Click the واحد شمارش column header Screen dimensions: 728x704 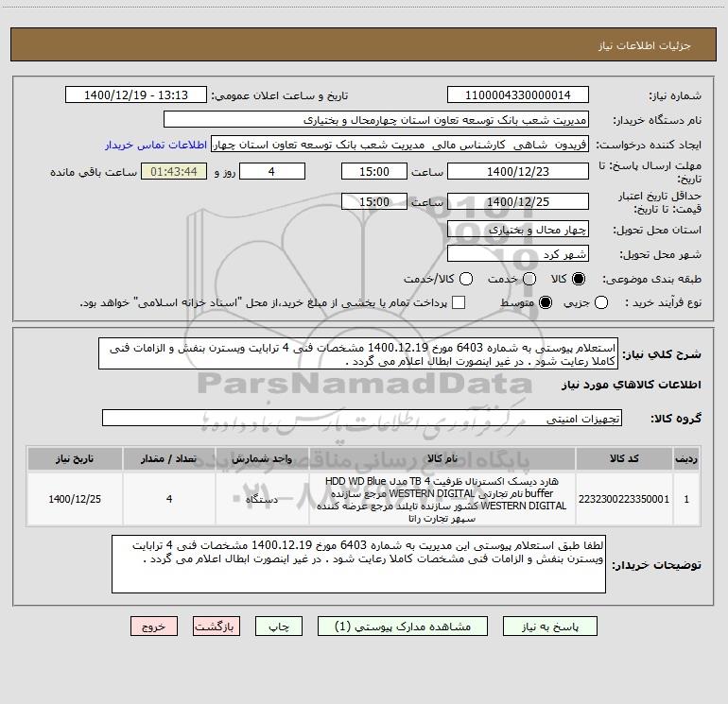(262, 459)
